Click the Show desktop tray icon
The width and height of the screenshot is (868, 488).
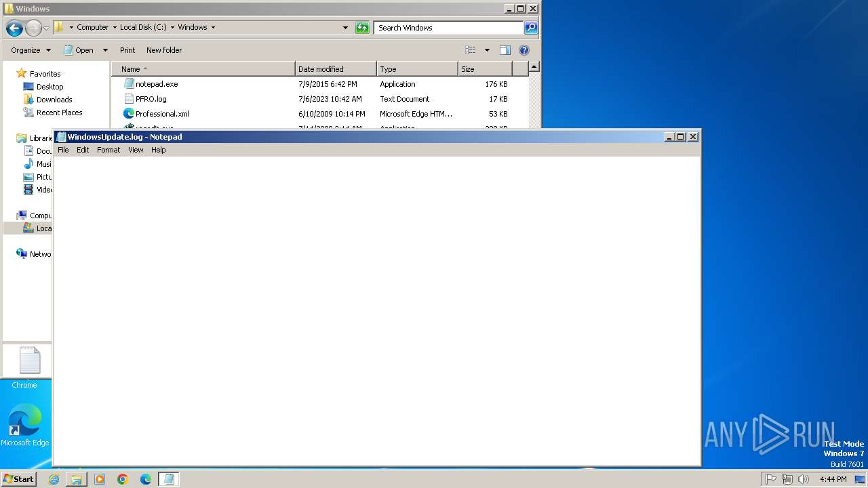(860, 479)
